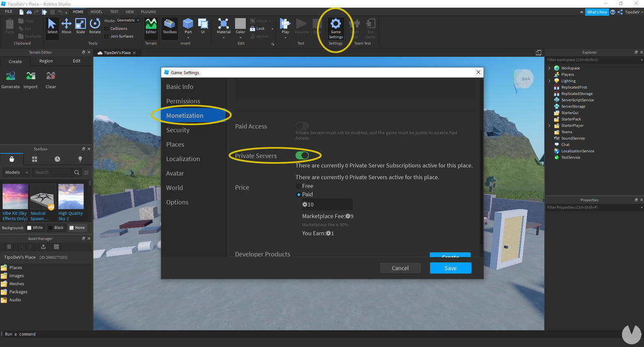The width and height of the screenshot is (644, 347).
Task: Open the FILE menu
Action: click(9, 12)
